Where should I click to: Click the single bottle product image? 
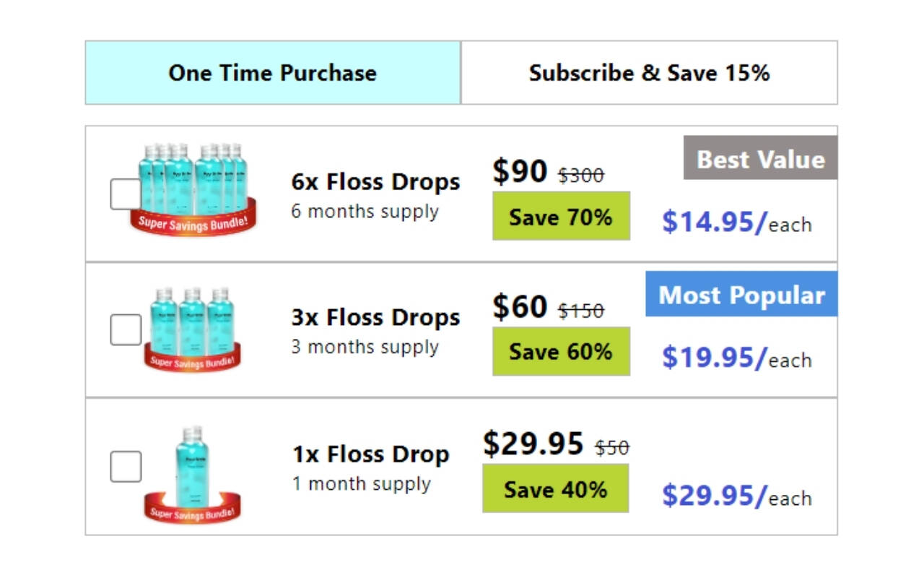(x=193, y=473)
